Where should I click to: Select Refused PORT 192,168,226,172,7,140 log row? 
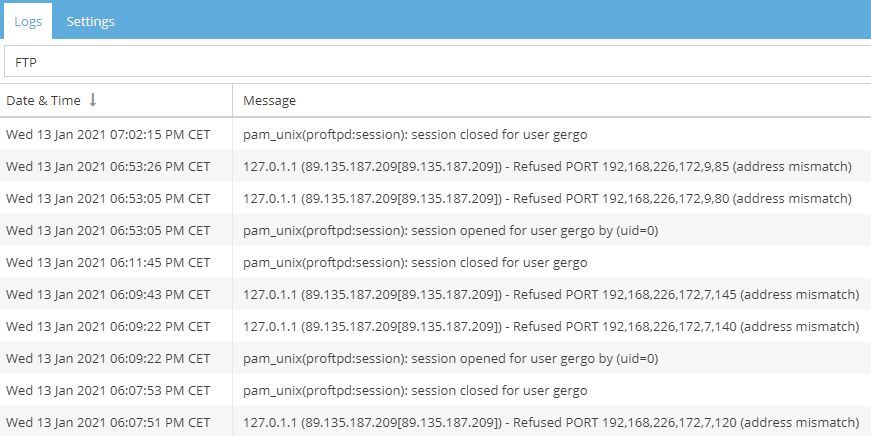point(551,326)
